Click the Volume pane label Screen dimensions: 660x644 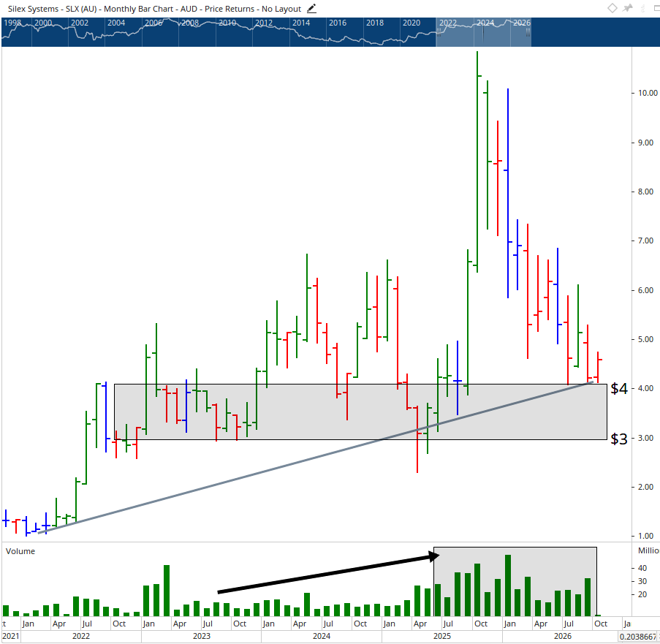pos(20,551)
